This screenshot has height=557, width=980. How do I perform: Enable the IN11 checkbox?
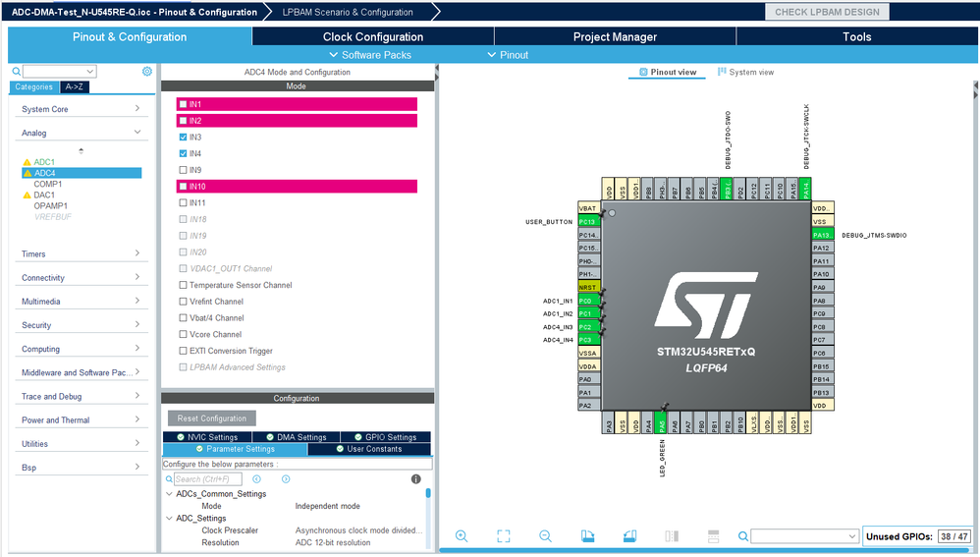coord(183,202)
